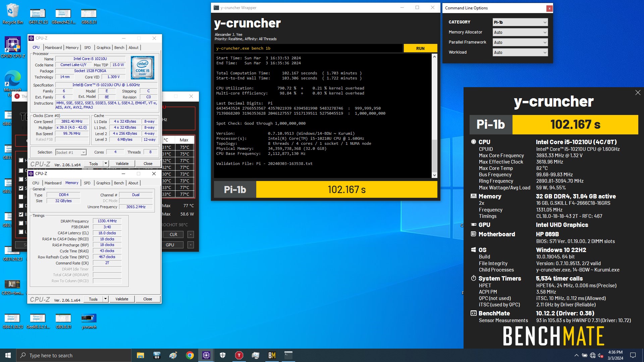The height and width of the screenshot is (362, 644).
Task: Open the Windows Start menu
Action: pos(8,355)
